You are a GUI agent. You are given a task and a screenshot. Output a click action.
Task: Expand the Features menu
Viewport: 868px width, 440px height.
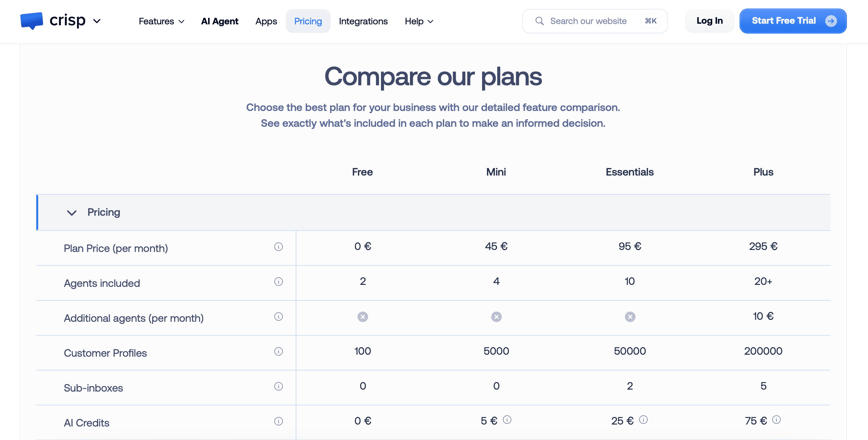tap(161, 21)
